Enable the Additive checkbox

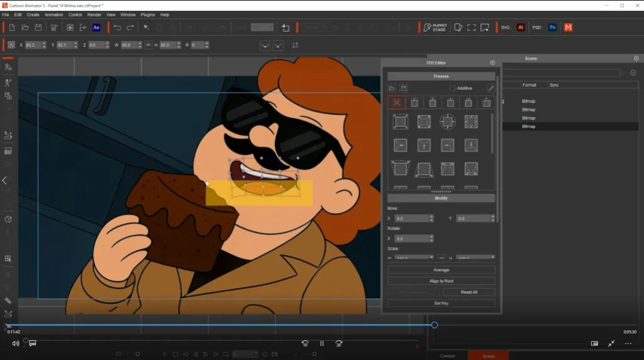point(453,88)
